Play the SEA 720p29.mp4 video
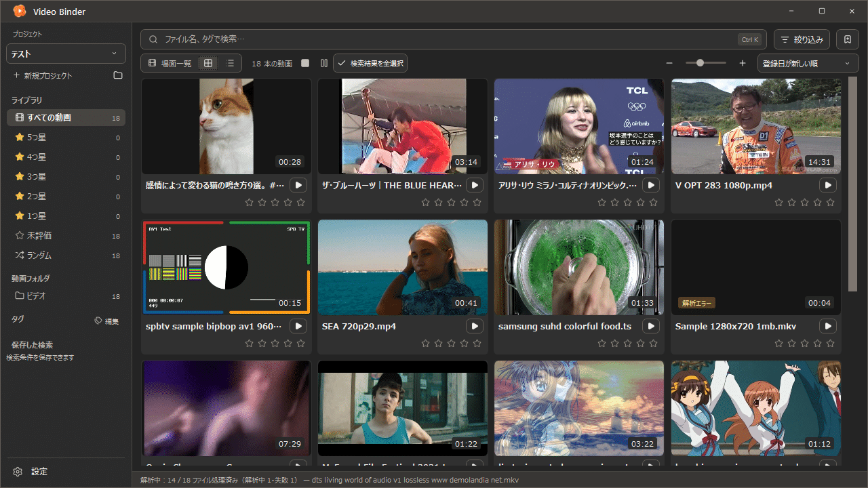 click(475, 326)
